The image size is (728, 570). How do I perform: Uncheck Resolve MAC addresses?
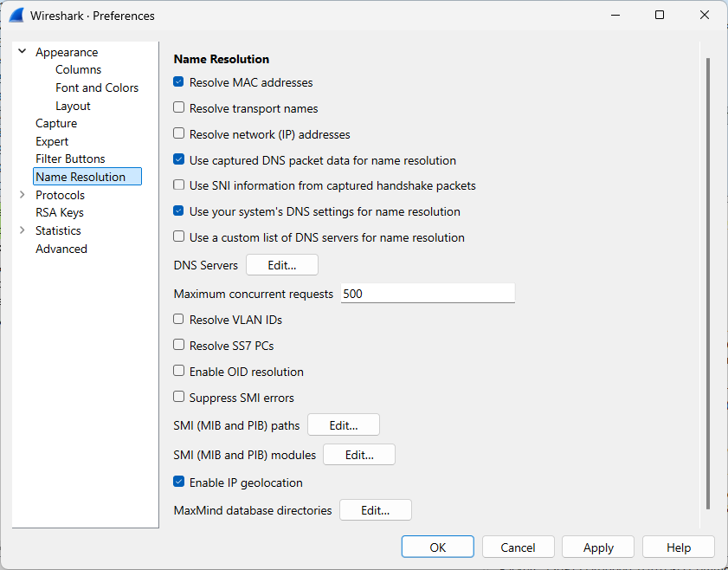pyautogui.click(x=178, y=82)
